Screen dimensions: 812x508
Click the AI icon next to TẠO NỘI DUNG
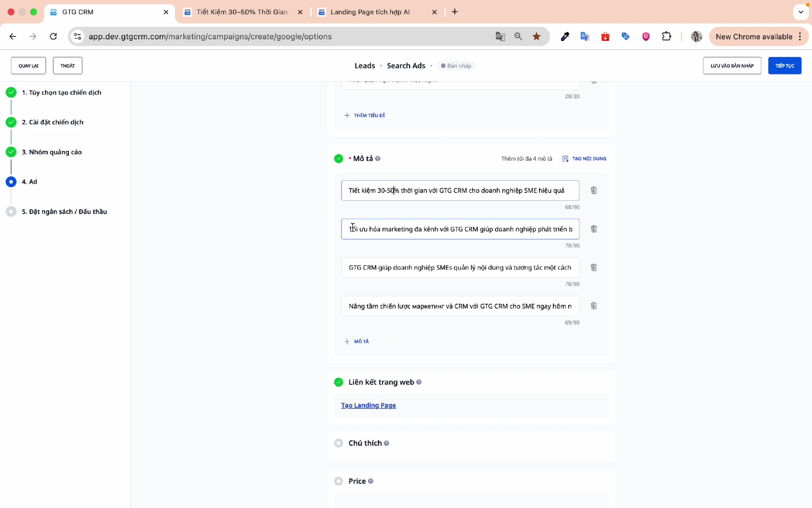565,159
